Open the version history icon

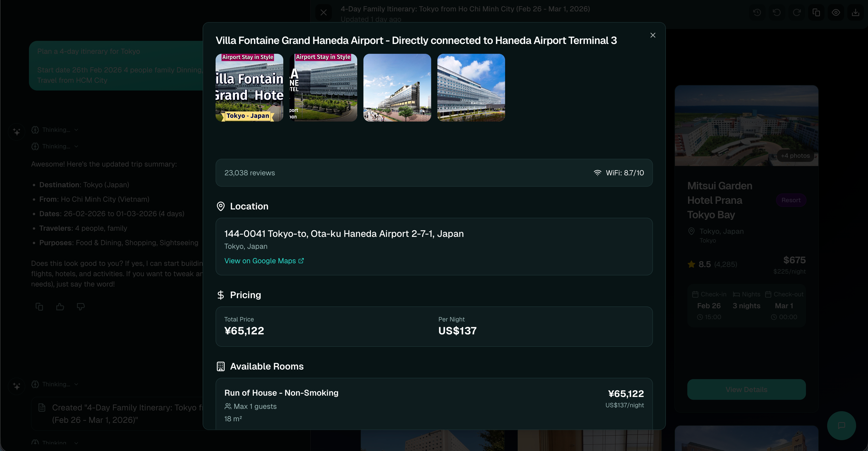coord(757,12)
